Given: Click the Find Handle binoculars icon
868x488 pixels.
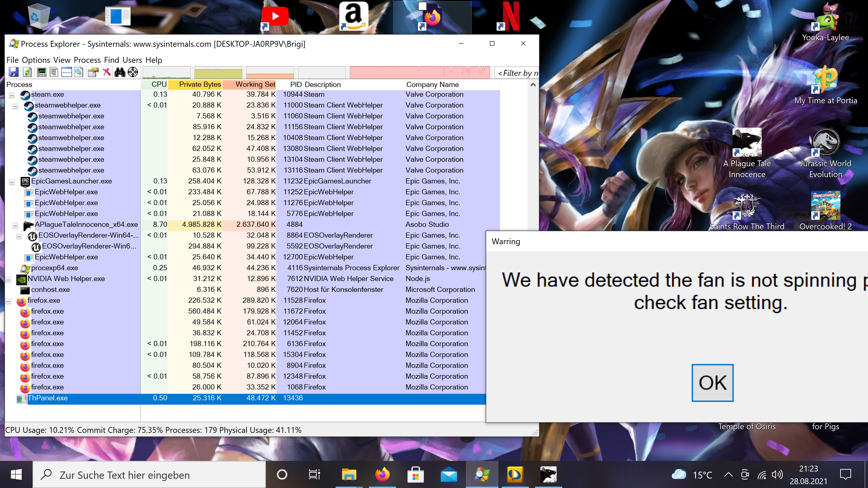Looking at the screenshot, I should coord(120,72).
